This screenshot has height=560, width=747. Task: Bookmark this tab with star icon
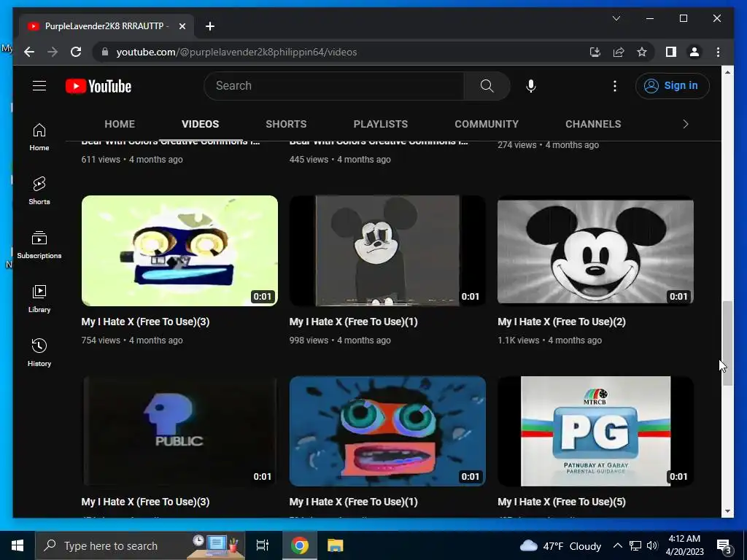coord(642,52)
